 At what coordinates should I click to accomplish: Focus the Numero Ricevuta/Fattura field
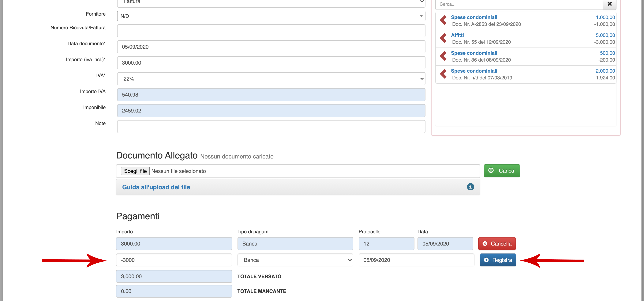click(x=271, y=31)
